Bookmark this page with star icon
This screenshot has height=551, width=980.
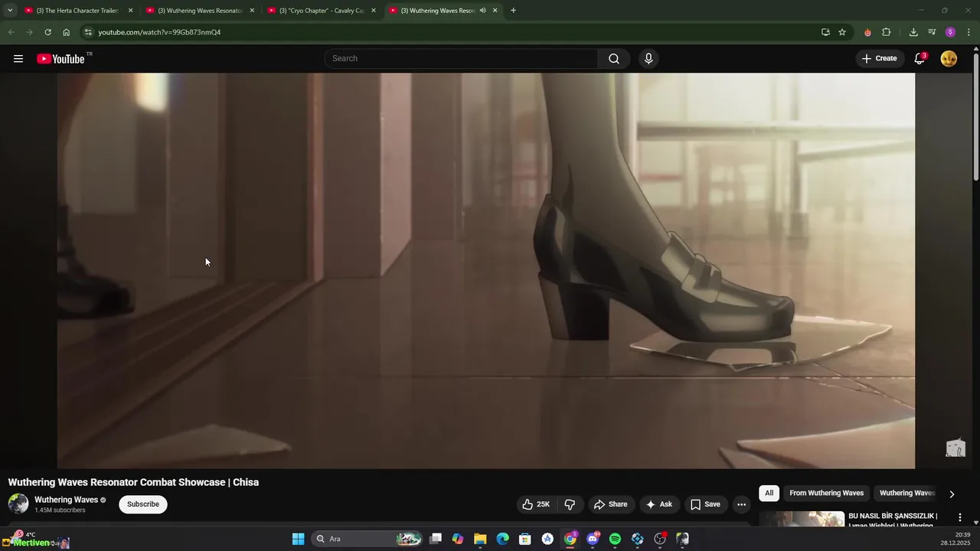point(842,32)
